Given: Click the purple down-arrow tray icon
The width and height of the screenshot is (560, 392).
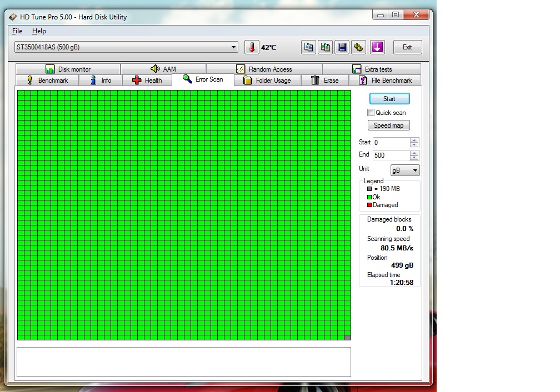Looking at the screenshot, I should (378, 47).
